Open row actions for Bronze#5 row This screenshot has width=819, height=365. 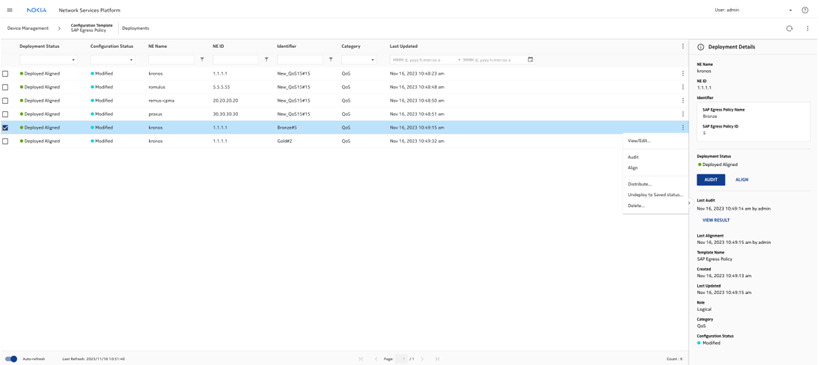(683, 127)
